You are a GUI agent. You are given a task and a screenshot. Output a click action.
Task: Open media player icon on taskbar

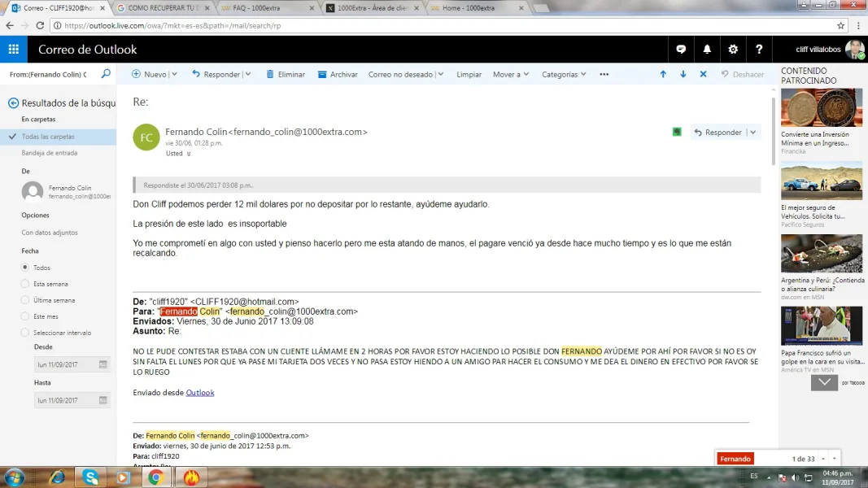pyautogui.click(x=123, y=477)
